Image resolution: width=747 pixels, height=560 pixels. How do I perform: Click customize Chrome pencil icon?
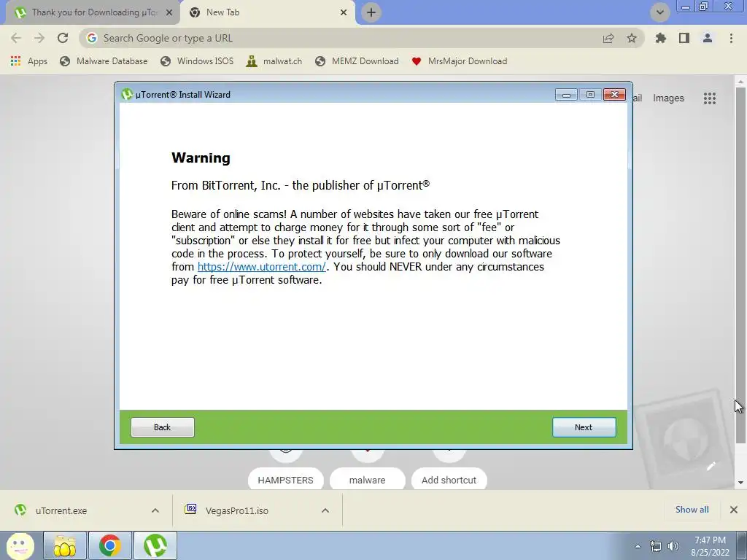[711, 466]
